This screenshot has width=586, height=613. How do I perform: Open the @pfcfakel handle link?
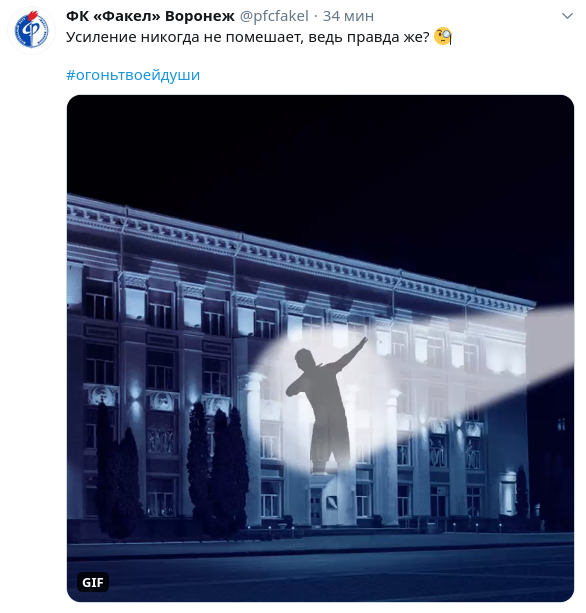(274, 16)
